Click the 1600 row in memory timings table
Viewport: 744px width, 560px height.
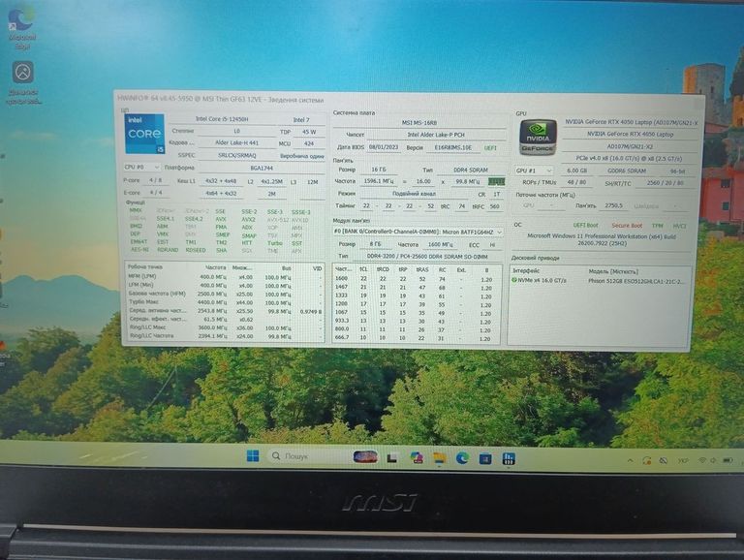pyautogui.click(x=416, y=279)
